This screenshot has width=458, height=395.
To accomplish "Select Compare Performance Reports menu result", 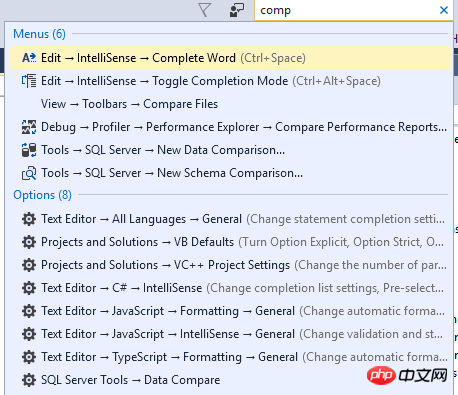I will click(230, 127).
